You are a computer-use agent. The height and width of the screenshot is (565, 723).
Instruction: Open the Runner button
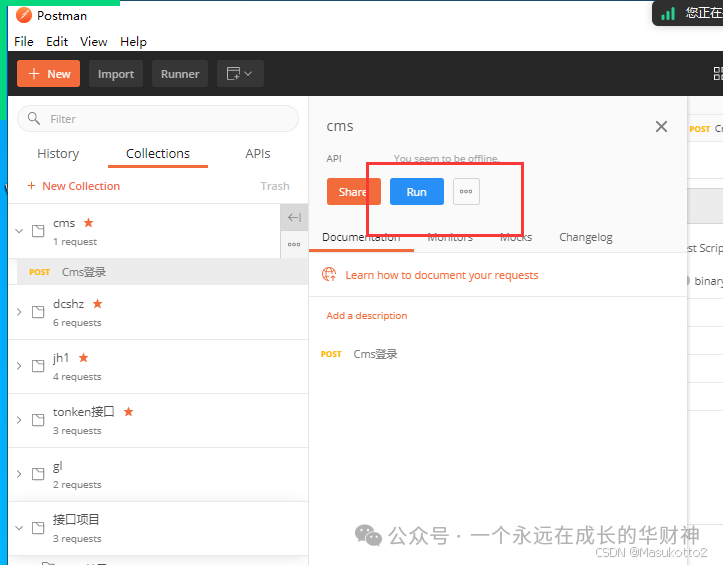pos(180,73)
